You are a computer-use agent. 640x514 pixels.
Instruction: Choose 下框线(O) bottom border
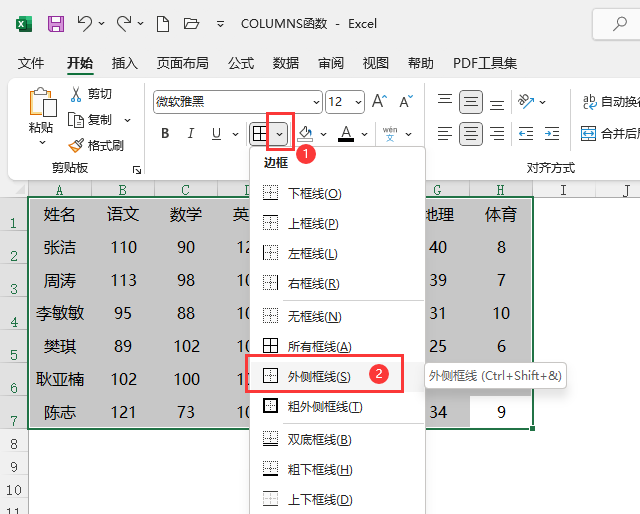(337, 193)
